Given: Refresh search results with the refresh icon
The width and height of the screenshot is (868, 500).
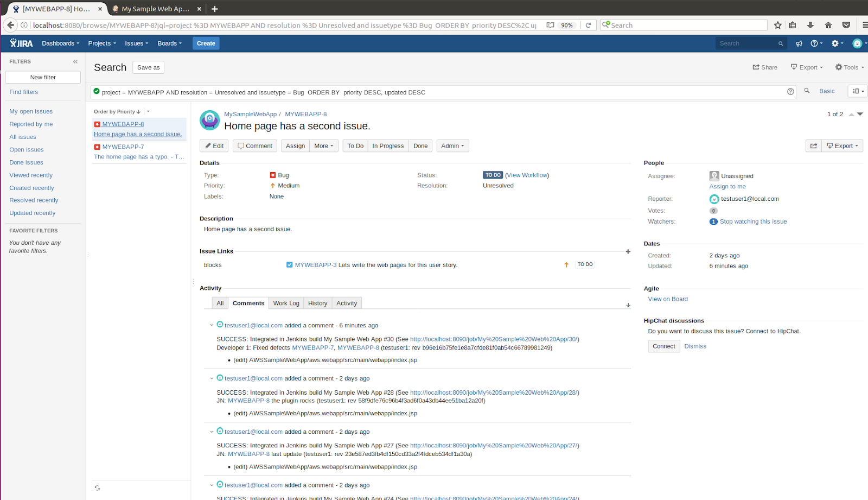Looking at the screenshot, I should tap(97, 488).
